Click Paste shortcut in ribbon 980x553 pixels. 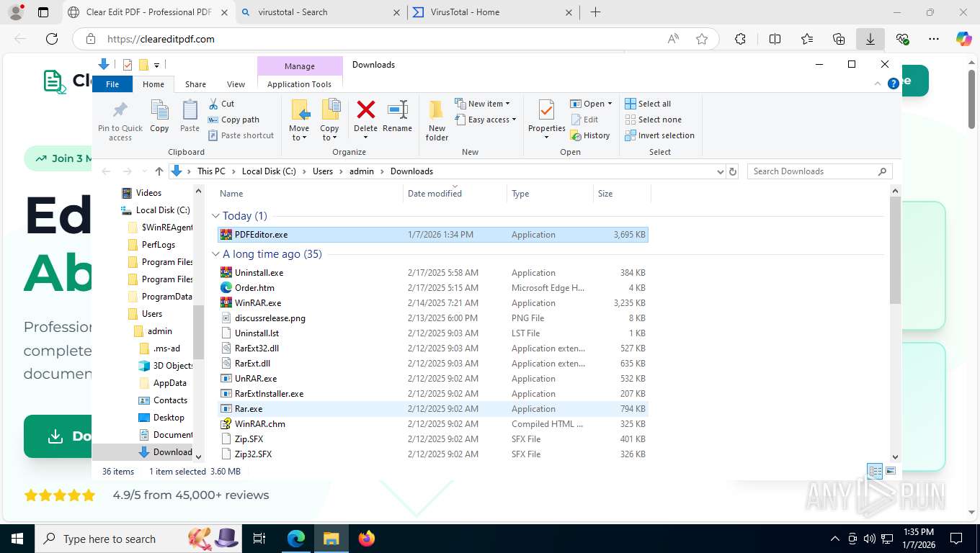[x=241, y=135]
